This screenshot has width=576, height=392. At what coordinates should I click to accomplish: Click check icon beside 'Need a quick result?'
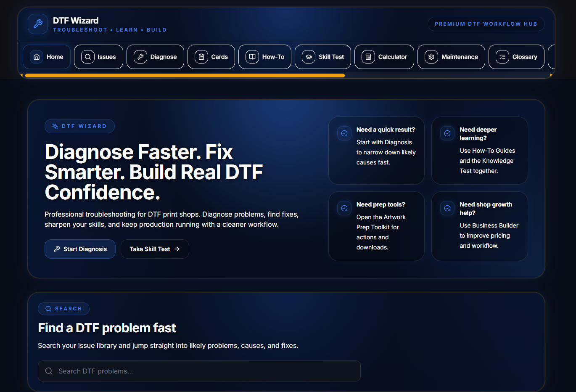pyautogui.click(x=344, y=133)
